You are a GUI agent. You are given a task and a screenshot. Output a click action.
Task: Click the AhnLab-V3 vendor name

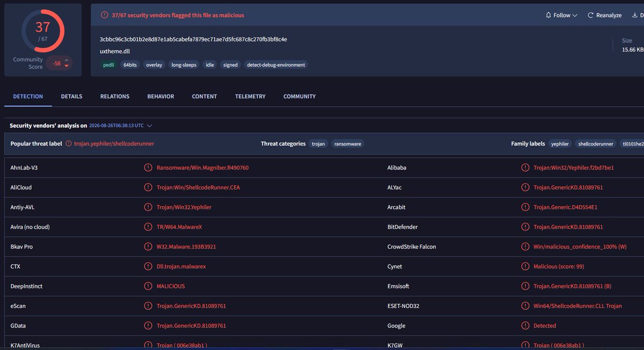click(24, 167)
